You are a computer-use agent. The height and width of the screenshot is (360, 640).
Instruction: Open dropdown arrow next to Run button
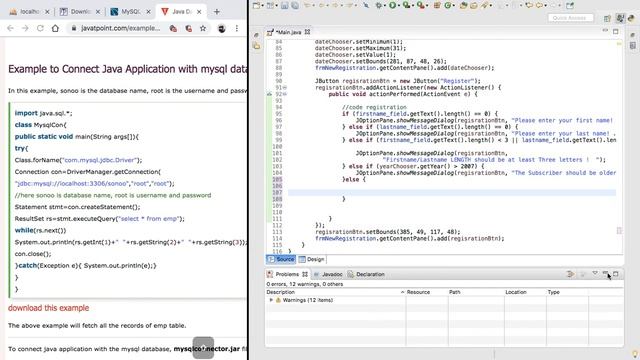click(398, 5)
